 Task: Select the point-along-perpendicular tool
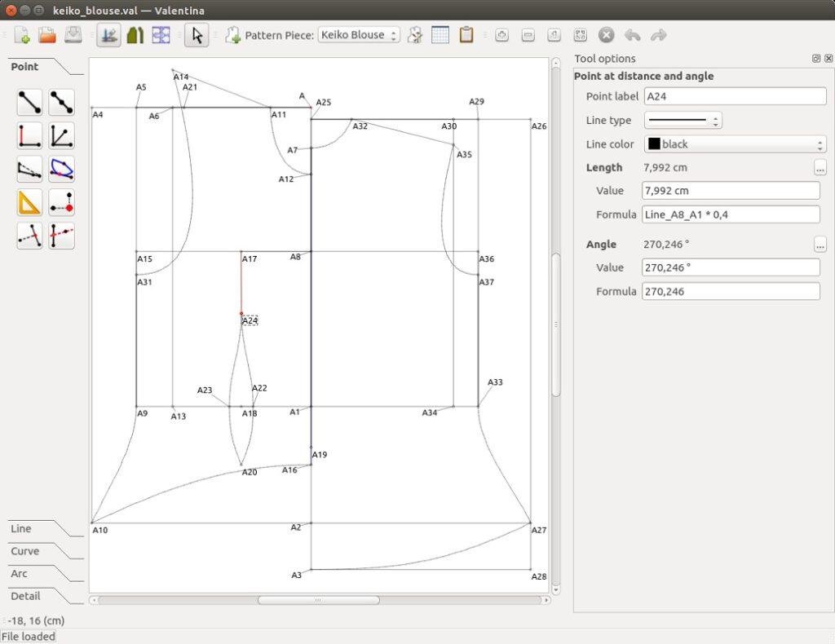[29, 135]
